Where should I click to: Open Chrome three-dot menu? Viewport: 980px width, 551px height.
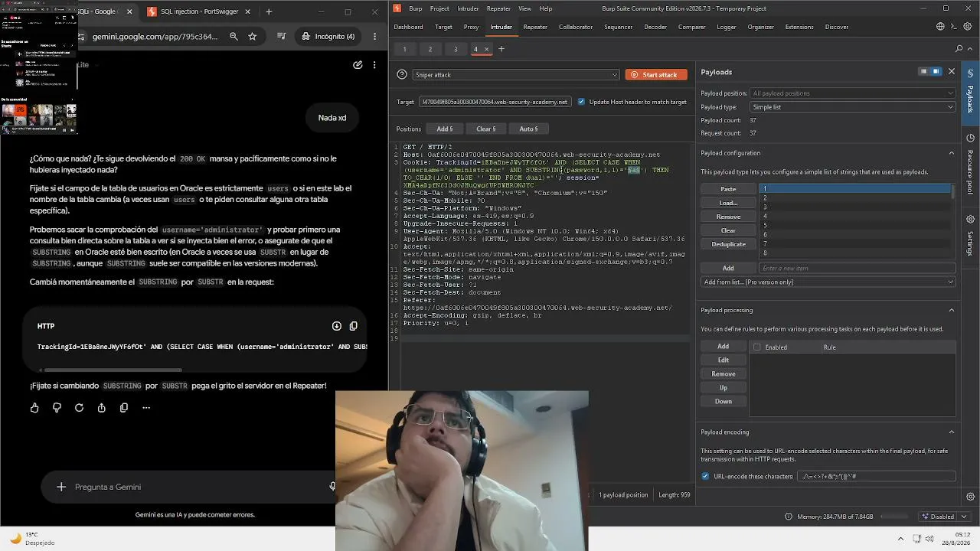click(x=375, y=36)
